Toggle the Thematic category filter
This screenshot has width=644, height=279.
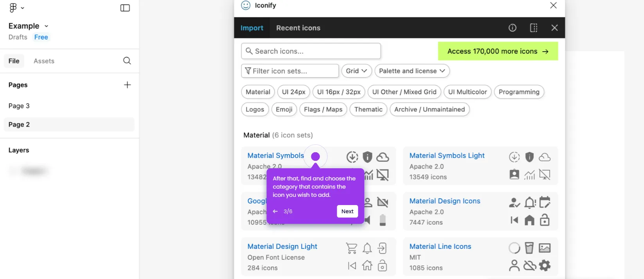pyautogui.click(x=368, y=110)
